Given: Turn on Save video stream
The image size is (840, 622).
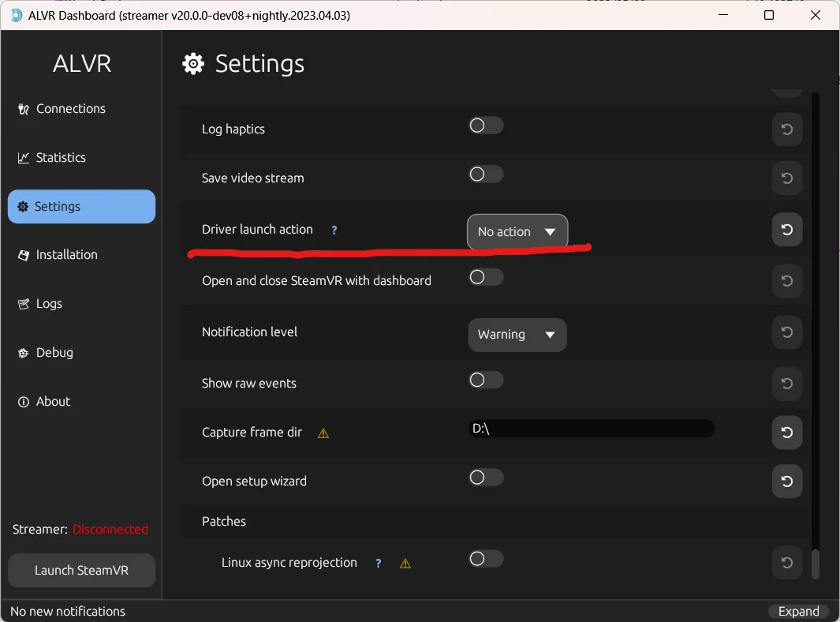Looking at the screenshot, I should 486,174.
